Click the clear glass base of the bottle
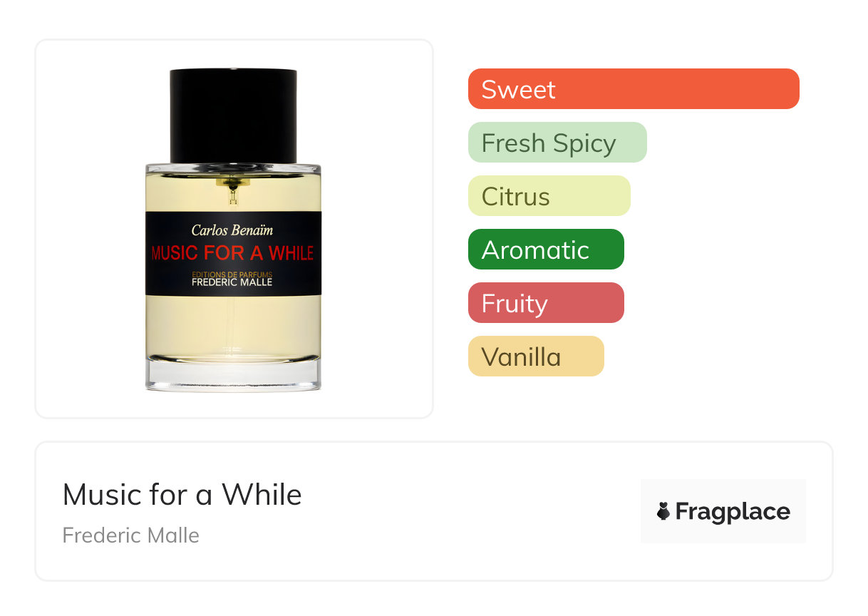 233,374
